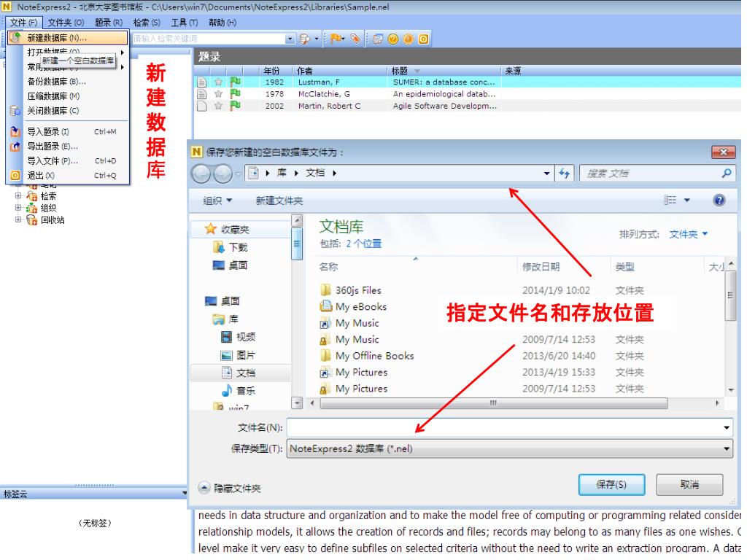Click the 搜索 文档 search field
This screenshot has height=560, width=747.
click(658, 174)
